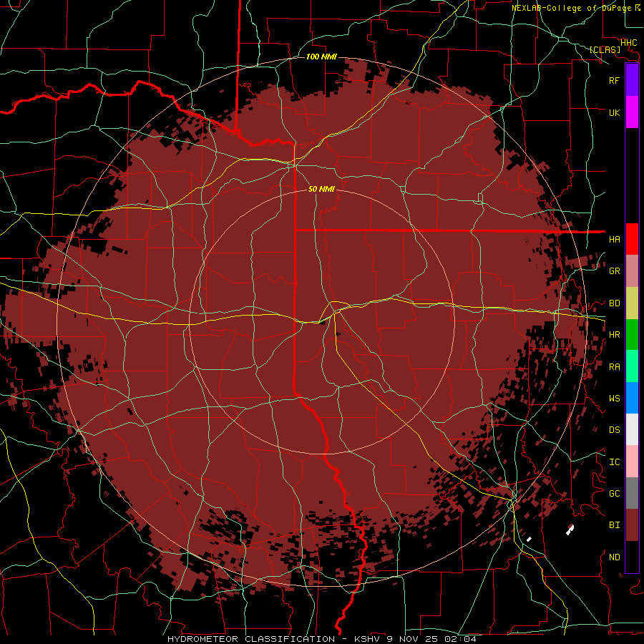Click the UK legend label
Viewport: 644px width, 644px height.
[614, 112]
